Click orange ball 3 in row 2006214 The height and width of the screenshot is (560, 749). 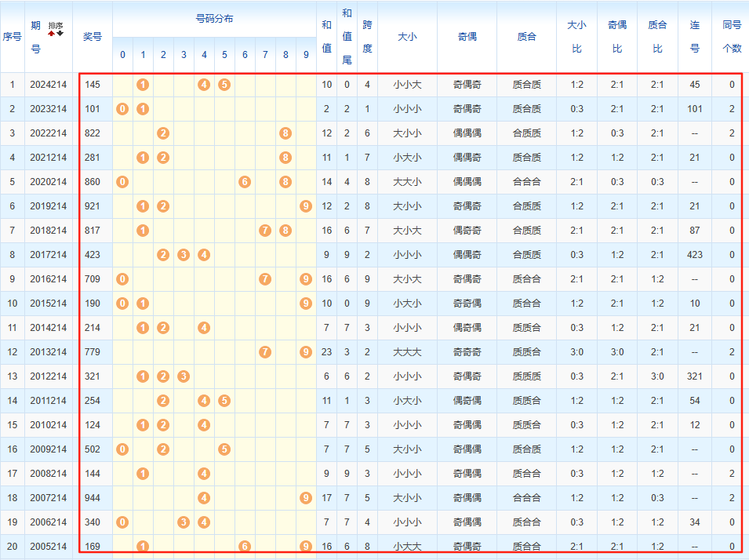pyautogui.click(x=184, y=522)
